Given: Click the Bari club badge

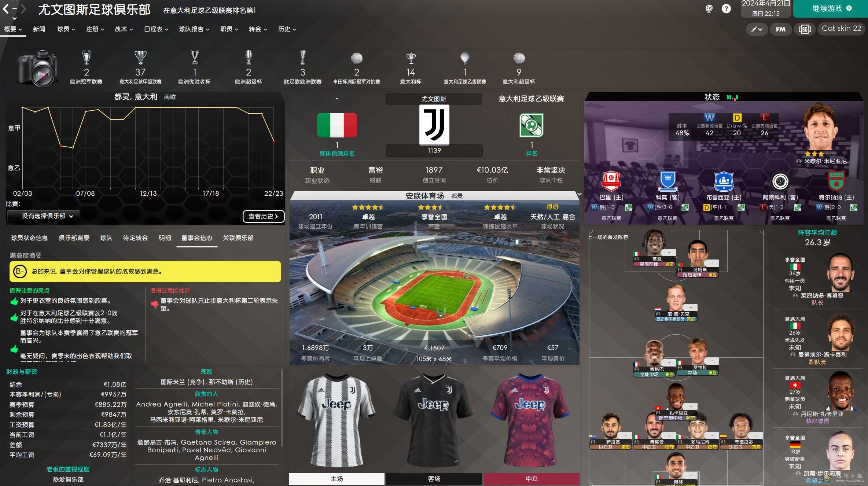Looking at the screenshot, I should tap(611, 181).
